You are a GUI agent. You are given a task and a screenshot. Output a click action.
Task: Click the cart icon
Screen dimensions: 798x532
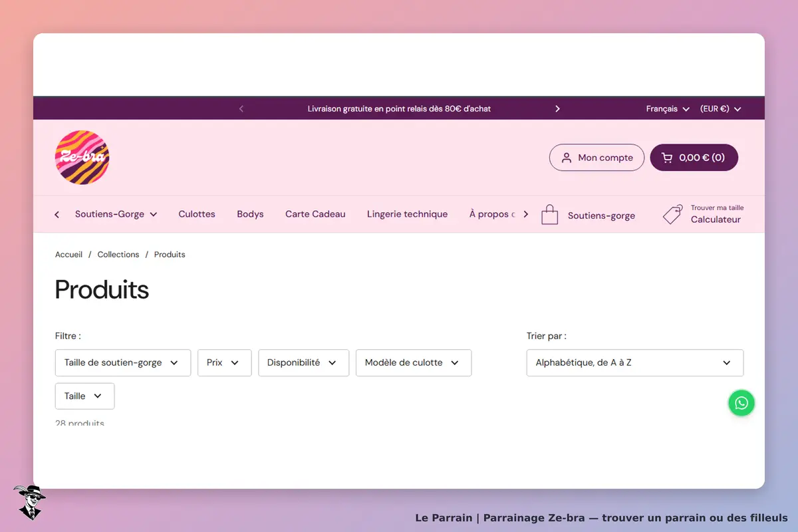[x=667, y=158]
